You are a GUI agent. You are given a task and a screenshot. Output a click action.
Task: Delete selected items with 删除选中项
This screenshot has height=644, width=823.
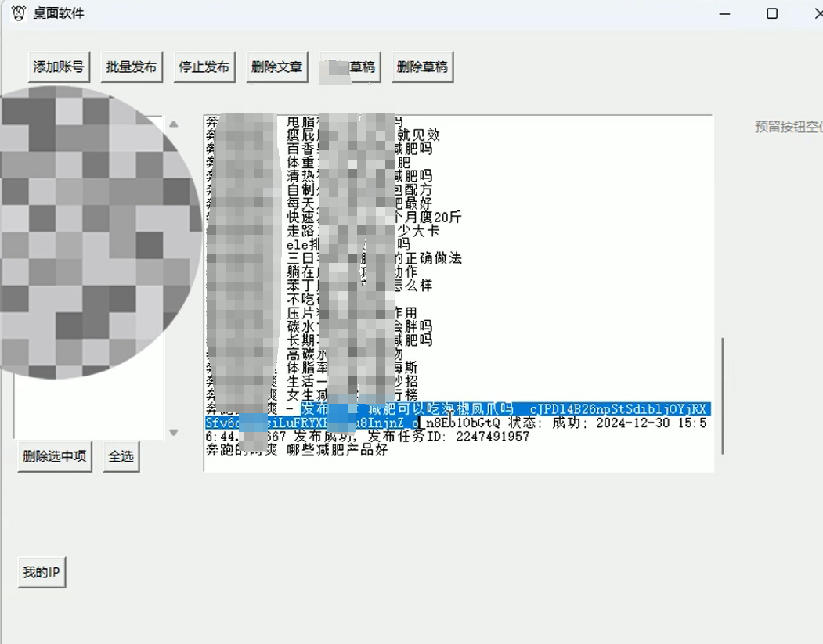point(55,456)
